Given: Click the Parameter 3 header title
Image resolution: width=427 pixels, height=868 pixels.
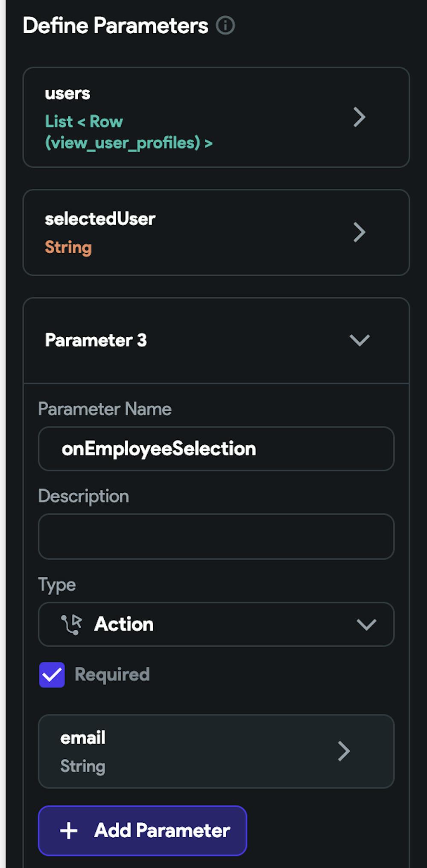Looking at the screenshot, I should [x=96, y=340].
